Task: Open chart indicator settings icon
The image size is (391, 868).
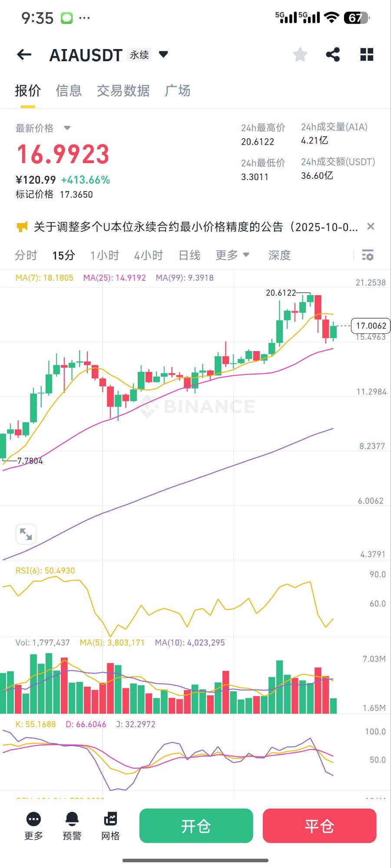Action: point(368,255)
